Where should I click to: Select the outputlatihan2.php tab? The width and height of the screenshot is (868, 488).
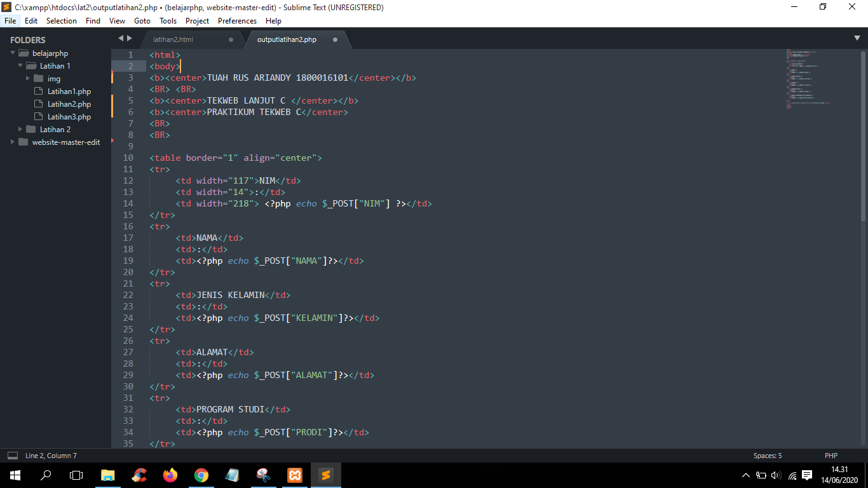coord(287,39)
